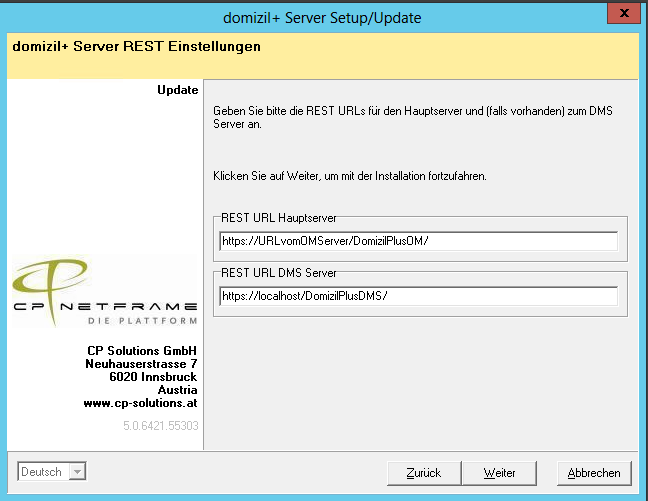Screen dimensions: 648x501
Task: Click the version number 5.0.6421.55303
Action: (161, 425)
